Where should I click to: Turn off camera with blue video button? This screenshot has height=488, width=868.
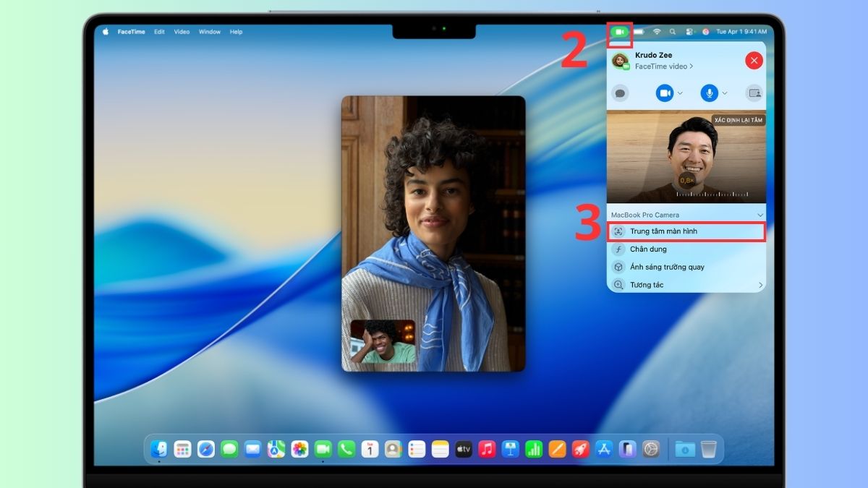(x=664, y=93)
